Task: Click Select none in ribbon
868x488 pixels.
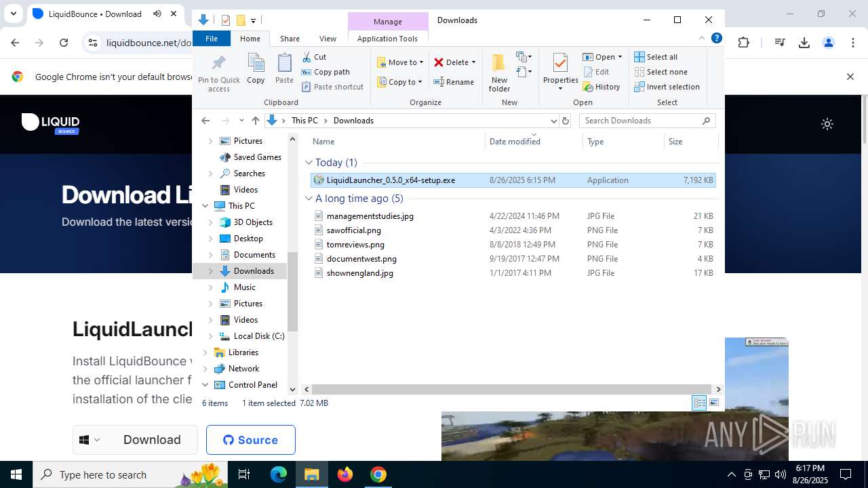Action: tap(660, 72)
